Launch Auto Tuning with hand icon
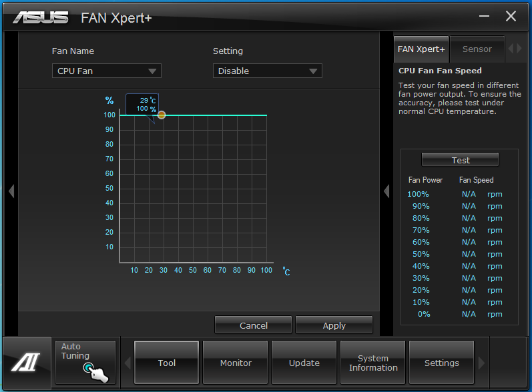Viewport: 532px width, 392px height. coord(85,362)
